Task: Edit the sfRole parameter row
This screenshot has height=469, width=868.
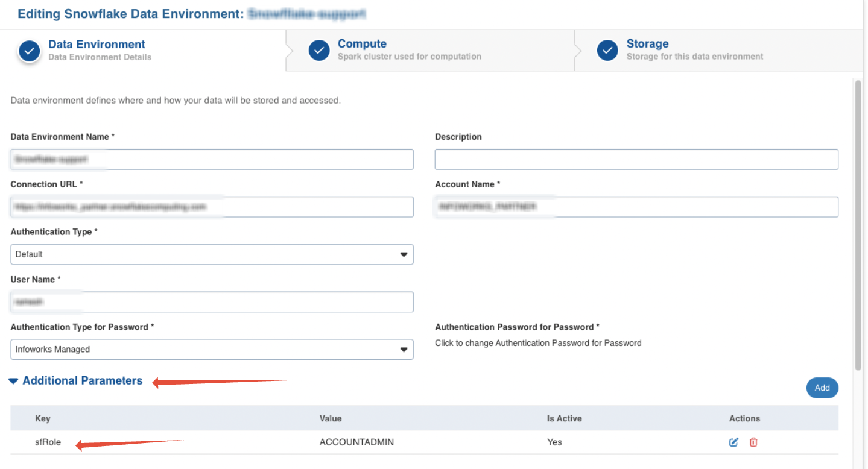Action: [x=733, y=442]
